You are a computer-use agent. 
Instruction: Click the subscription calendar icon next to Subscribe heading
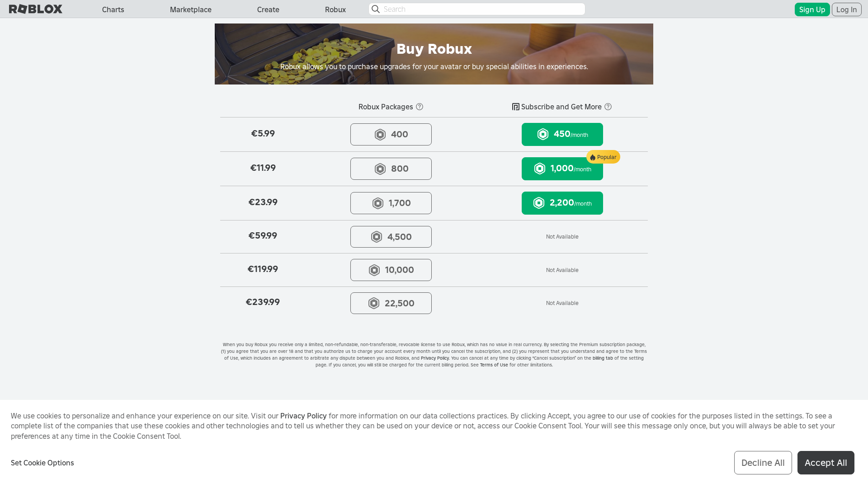tap(515, 107)
